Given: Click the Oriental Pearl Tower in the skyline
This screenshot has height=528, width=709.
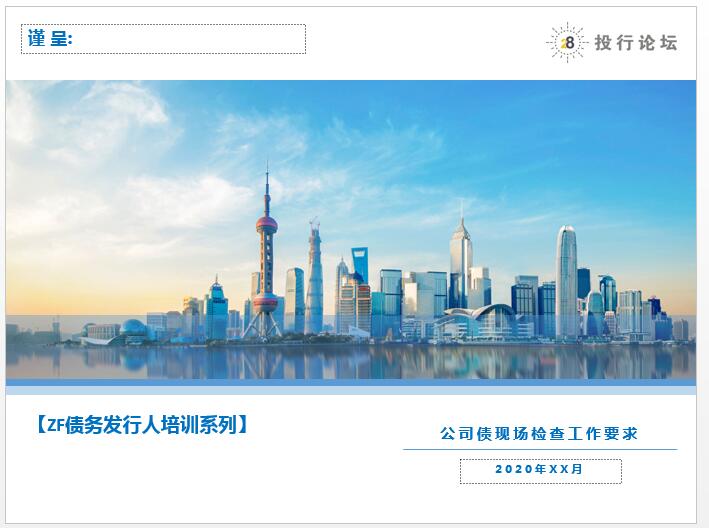Looking at the screenshot, I should pyautogui.click(x=266, y=253).
